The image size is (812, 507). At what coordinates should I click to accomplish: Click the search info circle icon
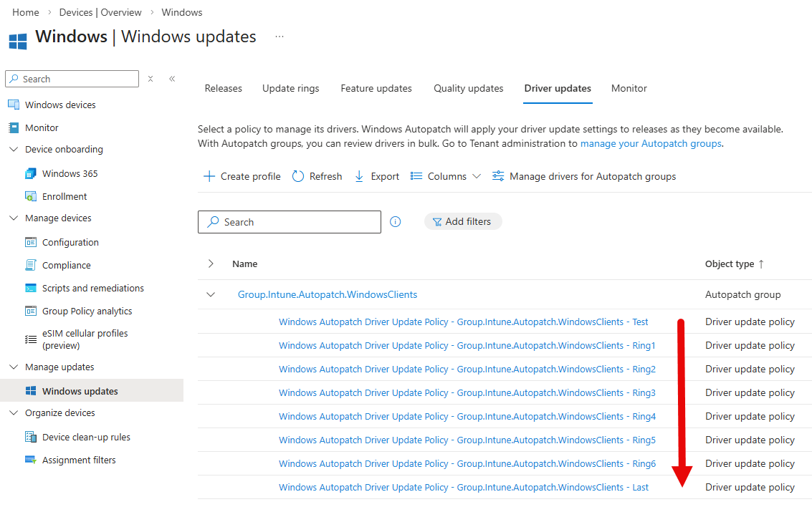click(x=395, y=222)
